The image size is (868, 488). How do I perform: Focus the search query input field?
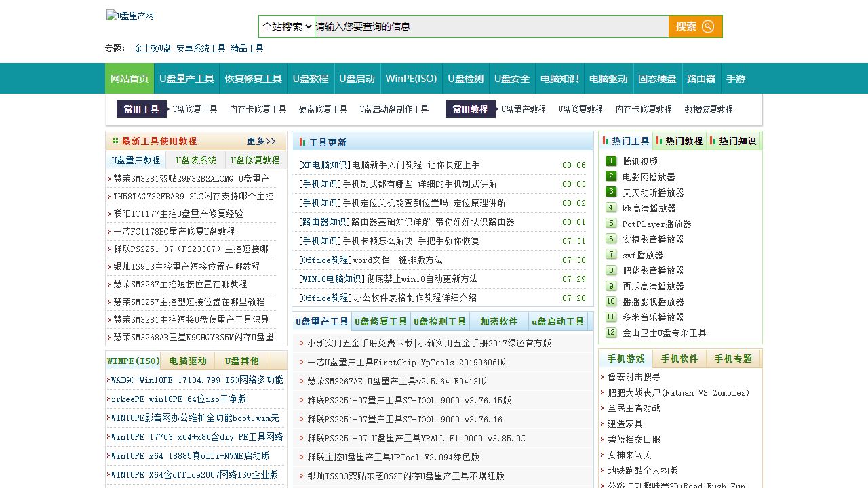(x=492, y=26)
